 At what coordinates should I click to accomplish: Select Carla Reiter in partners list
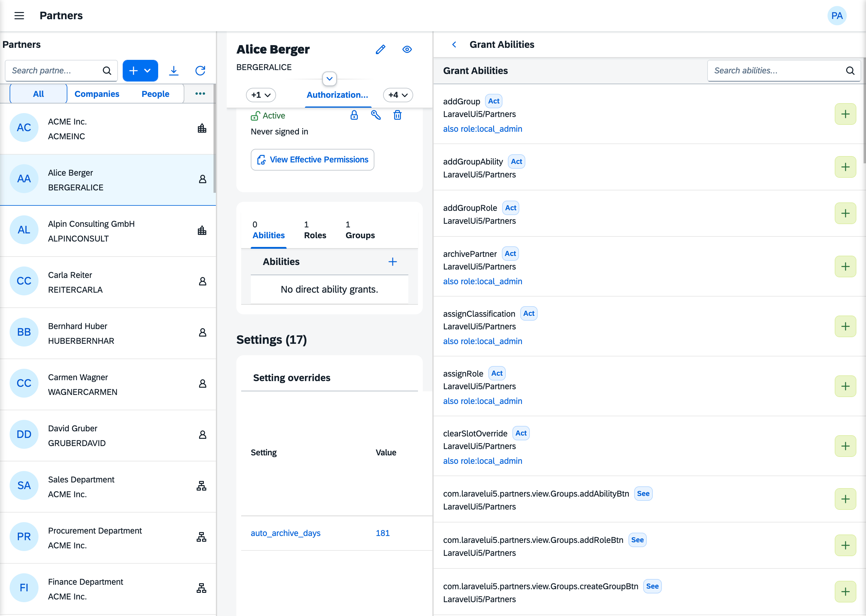[x=108, y=282]
